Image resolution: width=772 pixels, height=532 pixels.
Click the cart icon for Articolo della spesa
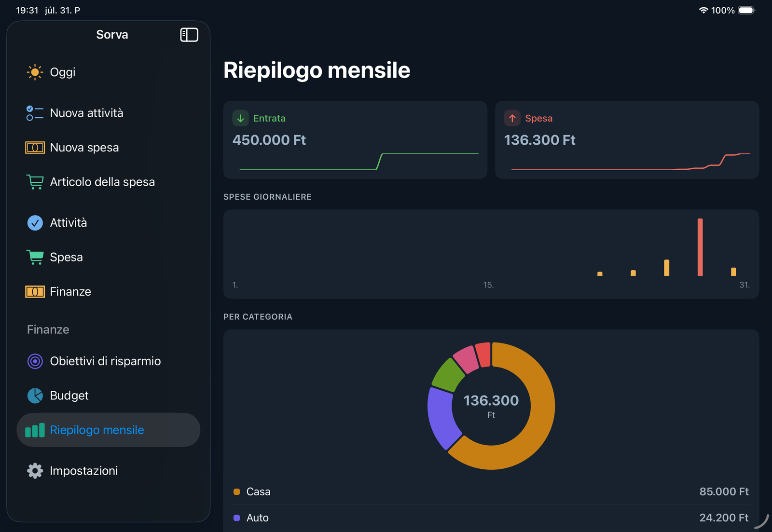pyautogui.click(x=35, y=182)
